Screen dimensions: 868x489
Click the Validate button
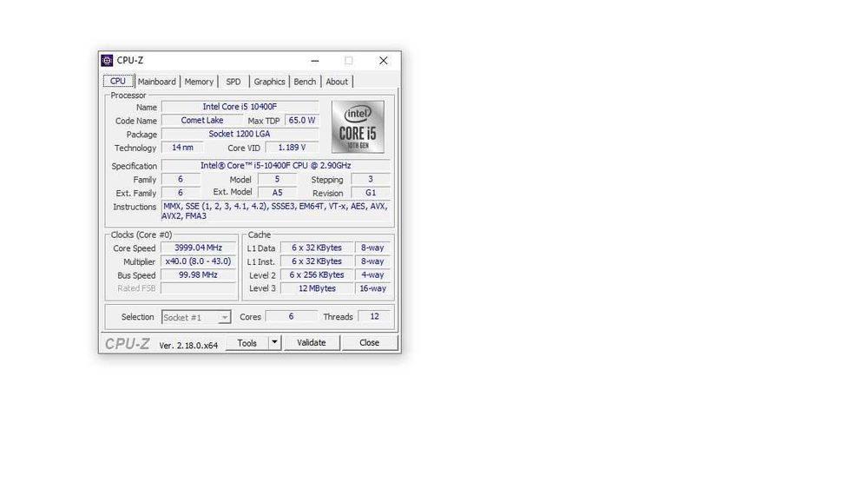311,343
